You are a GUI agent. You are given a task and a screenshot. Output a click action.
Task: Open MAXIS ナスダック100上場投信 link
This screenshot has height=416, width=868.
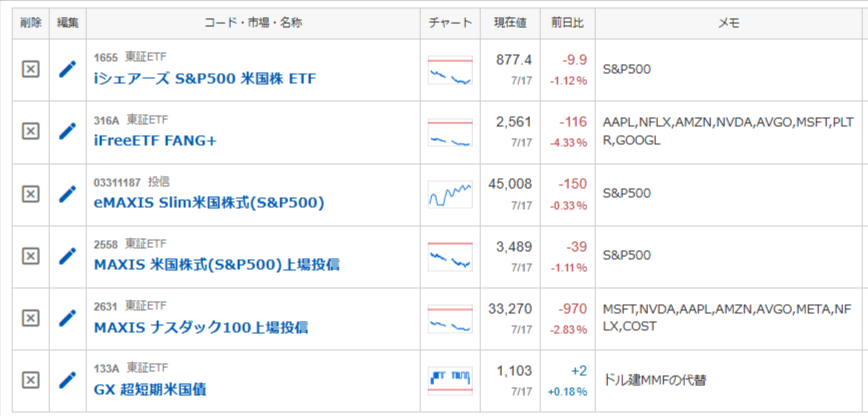pyautogui.click(x=201, y=327)
